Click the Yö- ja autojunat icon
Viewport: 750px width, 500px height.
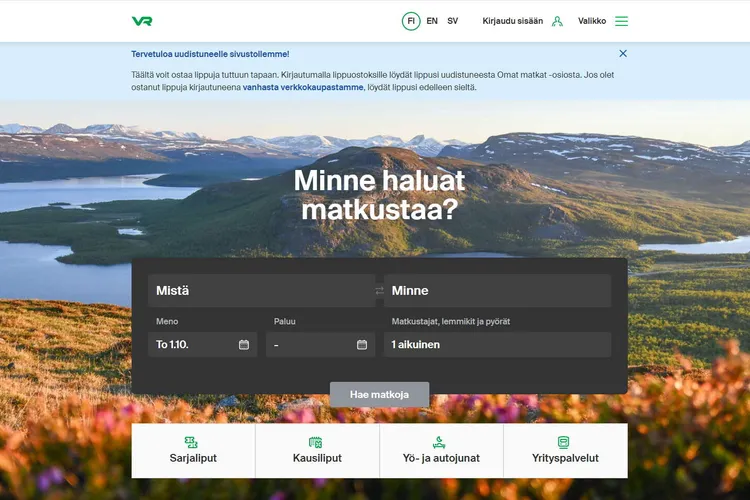point(440,442)
